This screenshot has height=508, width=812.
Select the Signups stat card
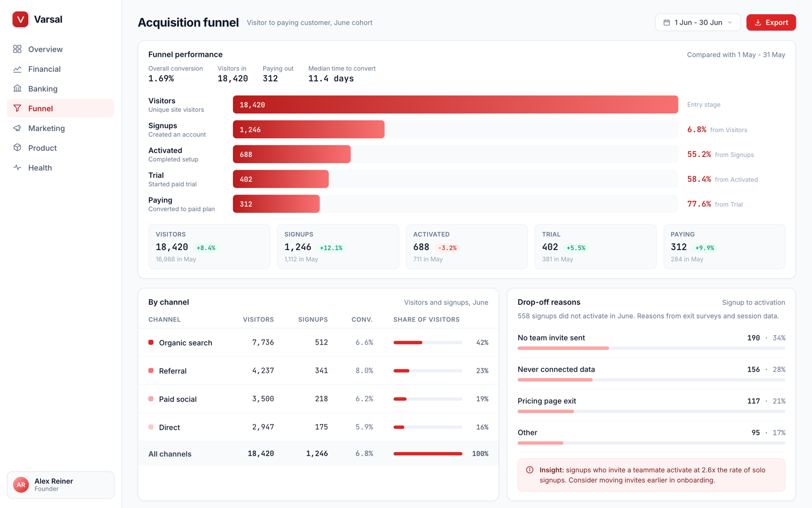[338, 247]
